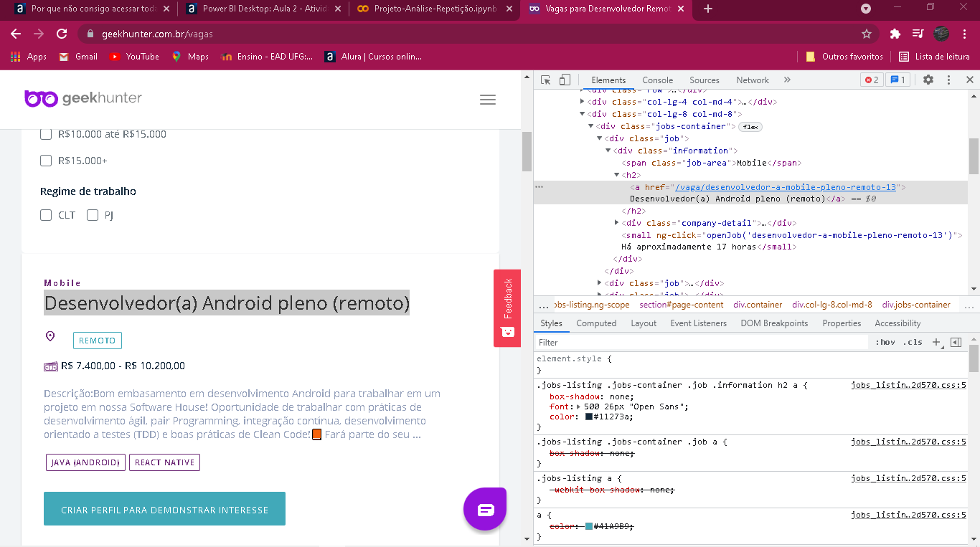Open a new browser tab
980x547 pixels.
click(708, 9)
